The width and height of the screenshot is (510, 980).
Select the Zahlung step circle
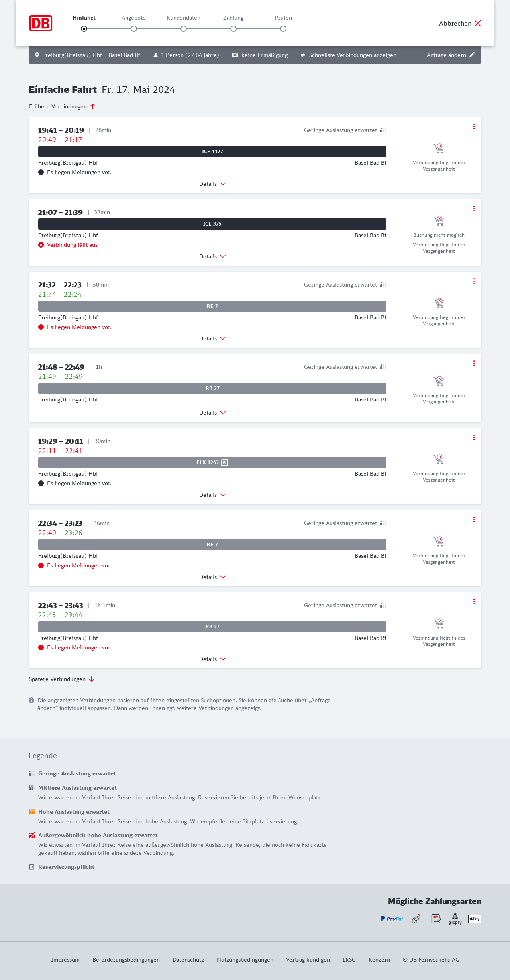click(233, 29)
